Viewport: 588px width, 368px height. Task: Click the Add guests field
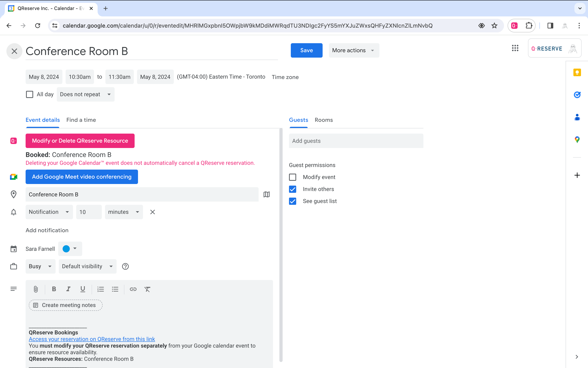click(x=356, y=141)
